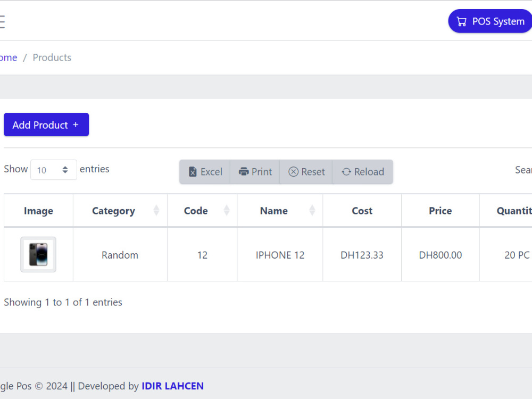Sort by Category column
The height and width of the screenshot is (399, 532).
click(x=120, y=211)
